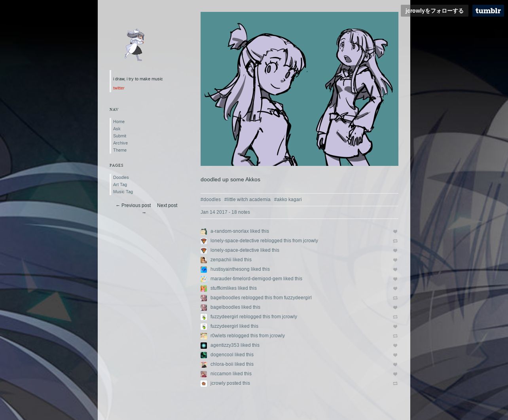This screenshot has width=508, height=420.
Task: Open r0wlets avatar icon
Action: coord(204,336)
